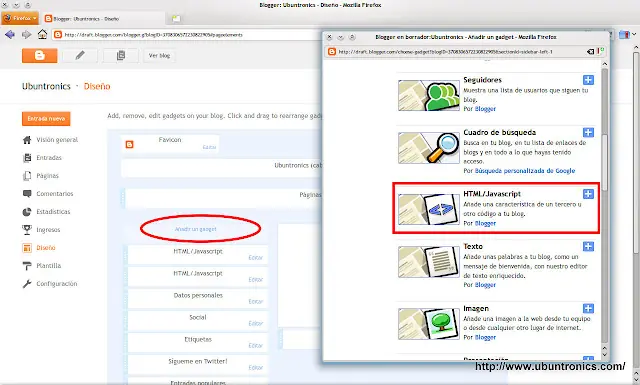Select the Blogger Ubuntronics Diseño tab
Screen dimensions: 640x385
104,19
